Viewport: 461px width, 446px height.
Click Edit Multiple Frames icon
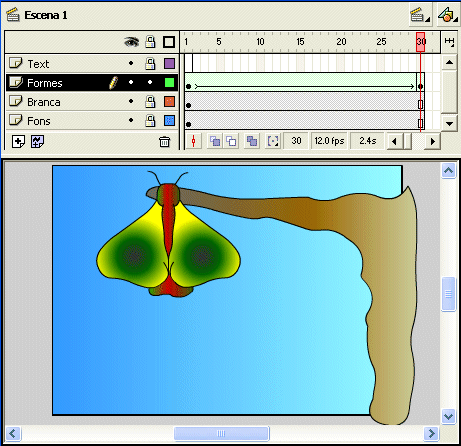tap(252, 141)
